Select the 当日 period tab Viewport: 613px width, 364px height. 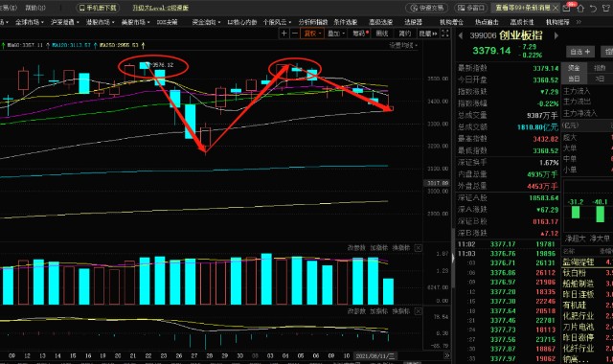[x=574, y=79]
